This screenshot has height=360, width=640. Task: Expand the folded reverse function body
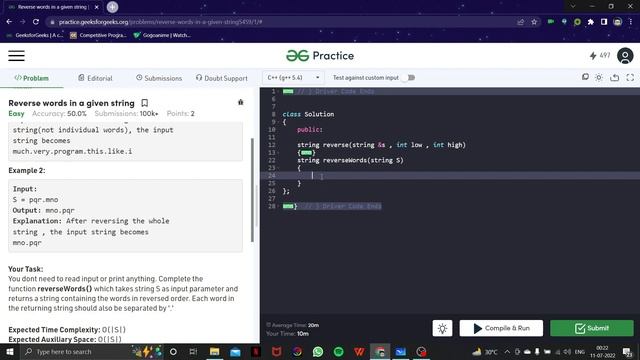point(306,153)
